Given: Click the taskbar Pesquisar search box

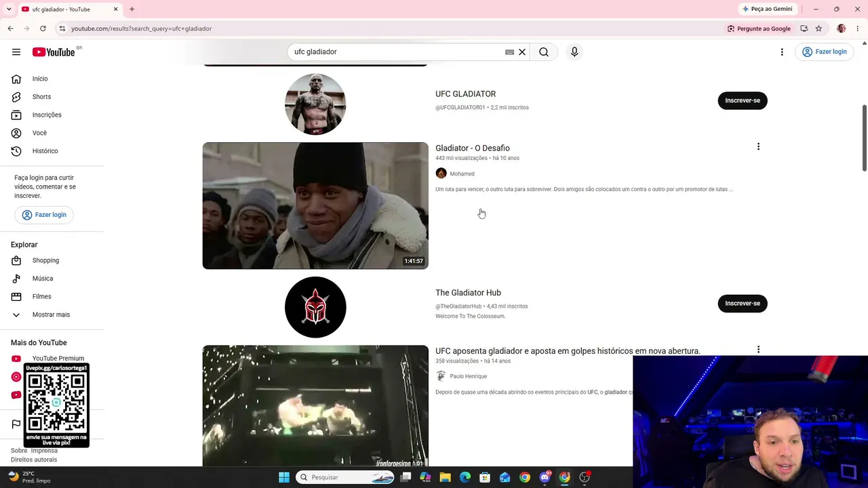Looking at the screenshot, I should tap(345, 477).
